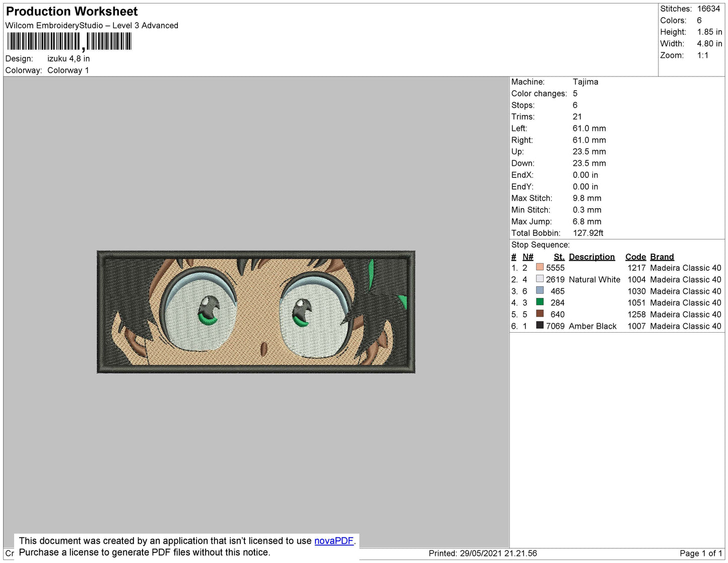Image resolution: width=728 pixels, height=563 pixels.
Task: Click the Max Stitch value '9.8 mm'
Action: tap(587, 198)
